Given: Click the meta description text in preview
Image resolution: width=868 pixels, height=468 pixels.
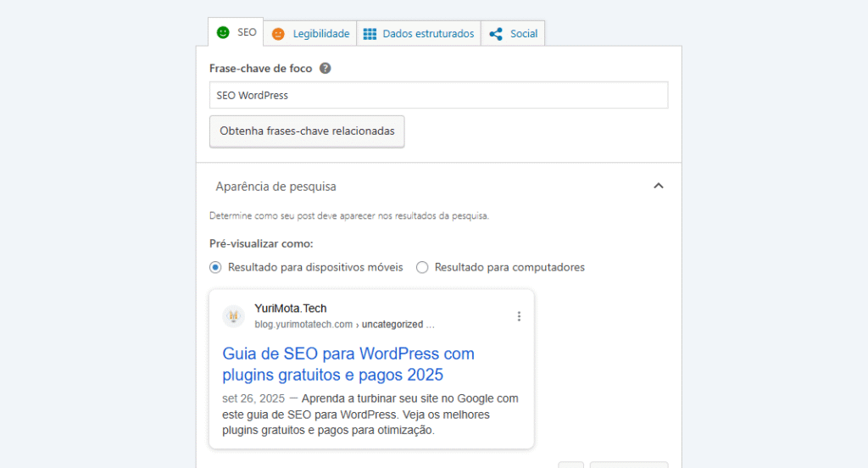Looking at the screenshot, I should (x=370, y=415).
